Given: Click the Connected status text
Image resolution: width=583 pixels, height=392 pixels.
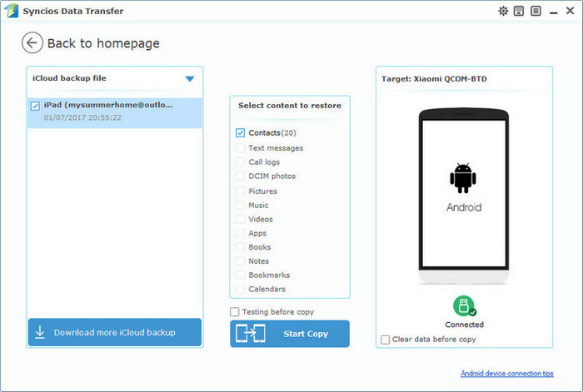Looking at the screenshot, I should [464, 325].
